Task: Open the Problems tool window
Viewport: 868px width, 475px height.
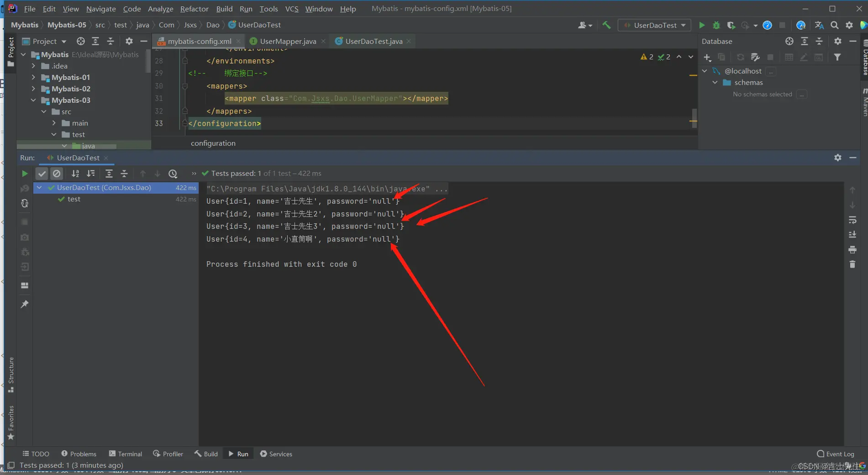Action: coord(79,454)
